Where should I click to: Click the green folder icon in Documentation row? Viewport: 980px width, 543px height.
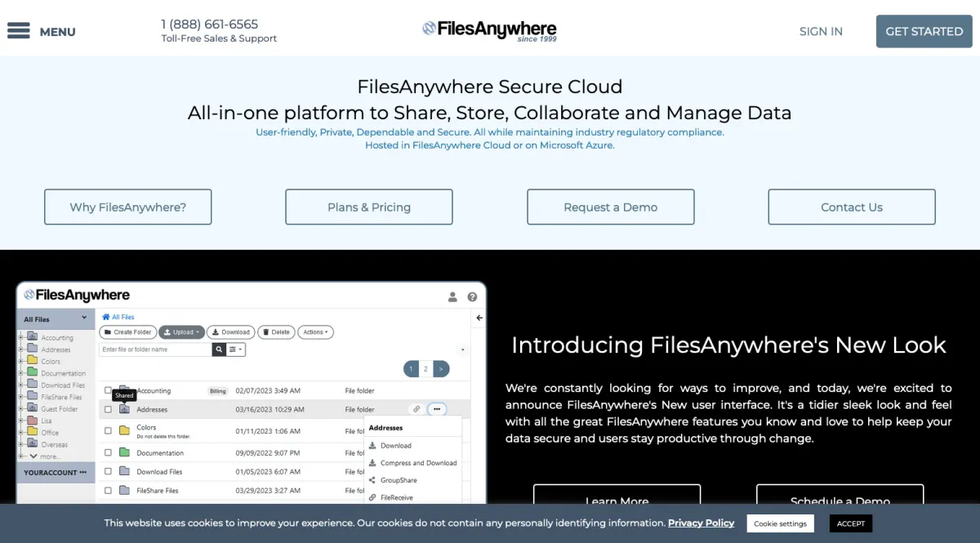124,452
